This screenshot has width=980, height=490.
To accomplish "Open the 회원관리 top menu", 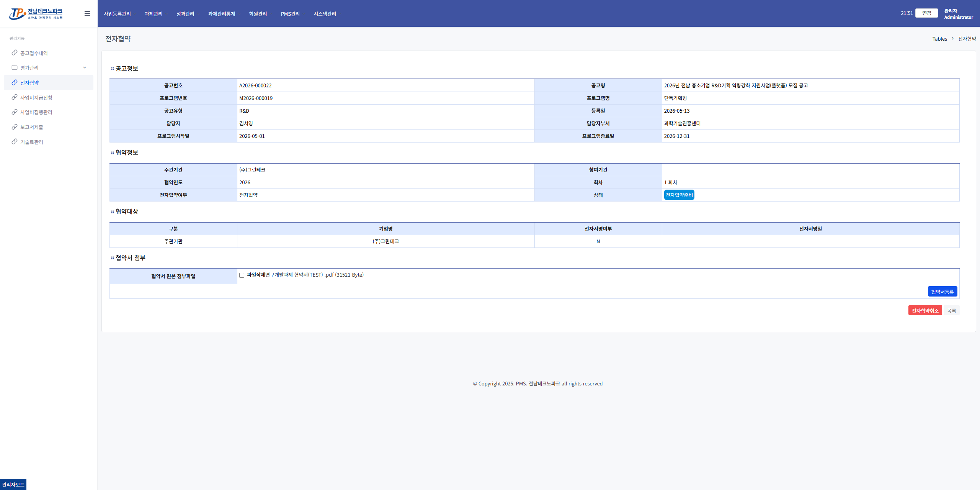I will 258,14.
